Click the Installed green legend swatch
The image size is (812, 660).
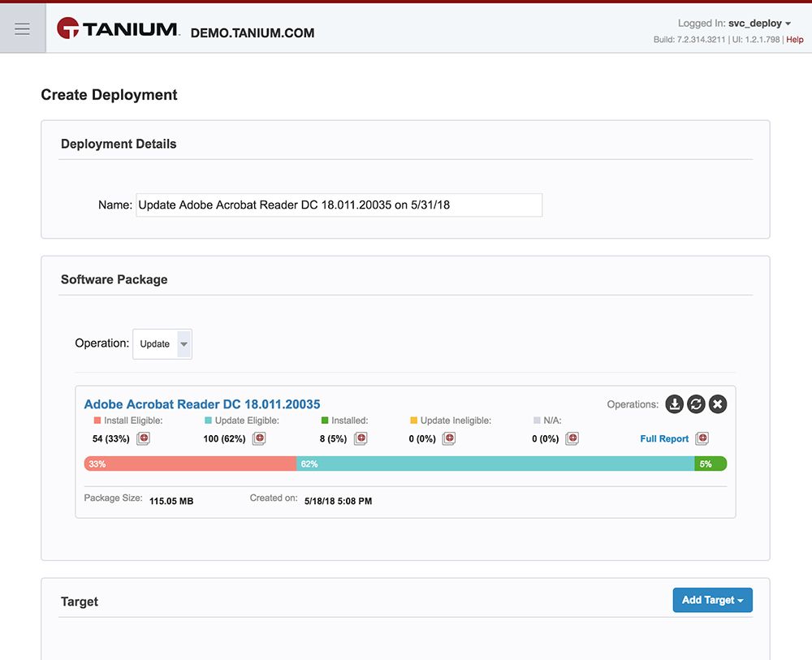coord(325,421)
